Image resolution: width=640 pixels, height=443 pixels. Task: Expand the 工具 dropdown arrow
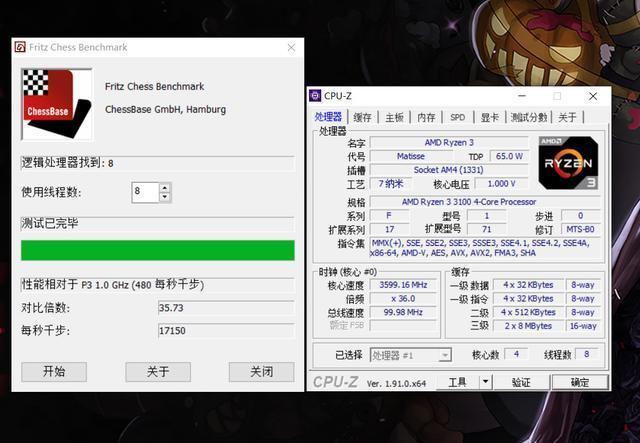click(x=485, y=382)
